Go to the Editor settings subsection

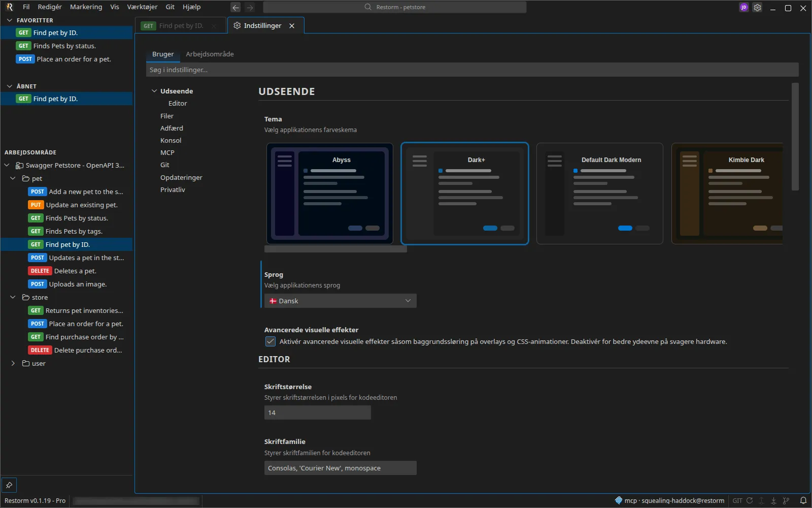point(178,103)
